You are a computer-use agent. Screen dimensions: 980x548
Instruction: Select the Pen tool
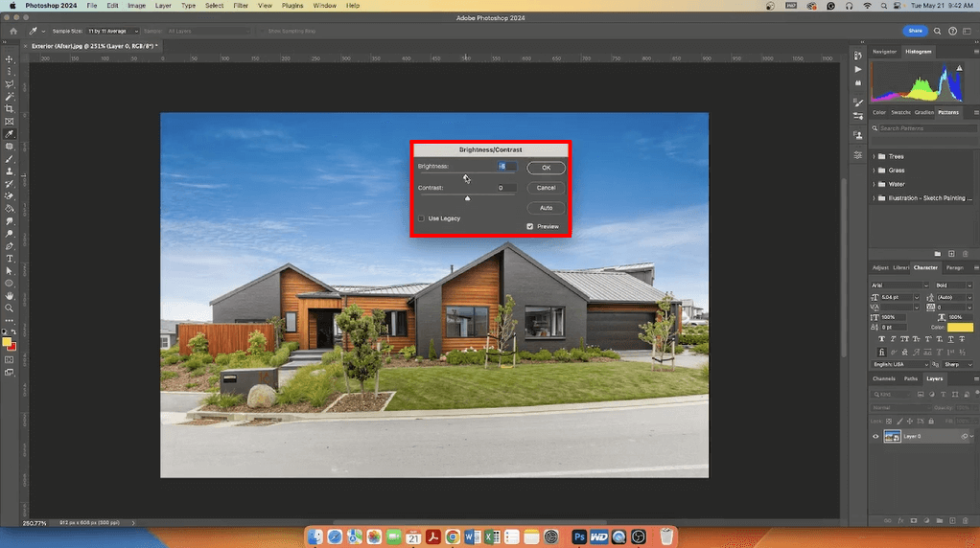tap(9, 246)
